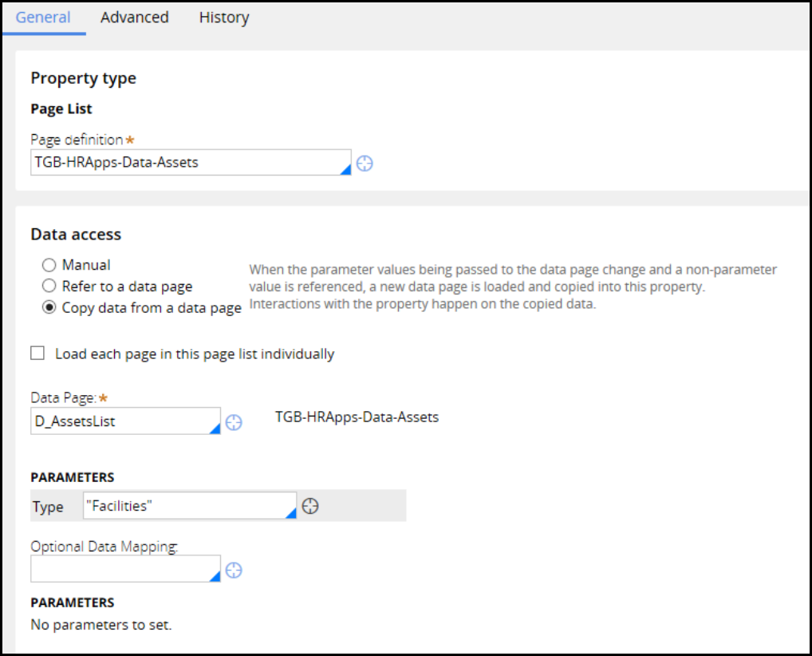Expand Optional Data Mapping dropdown arrow
This screenshot has width=812, height=656.
(x=215, y=576)
